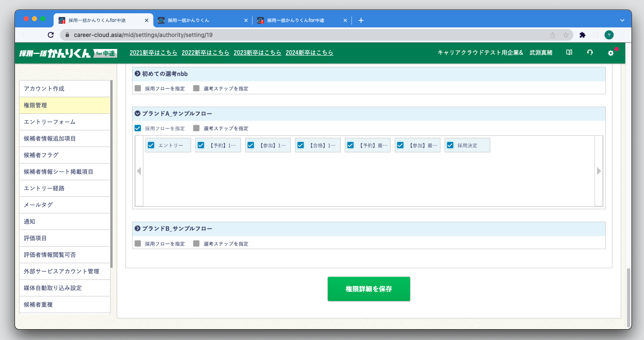The height and width of the screenshot is (340, 644).
Task: Open the manual book icon
Action: pos(569,53)
